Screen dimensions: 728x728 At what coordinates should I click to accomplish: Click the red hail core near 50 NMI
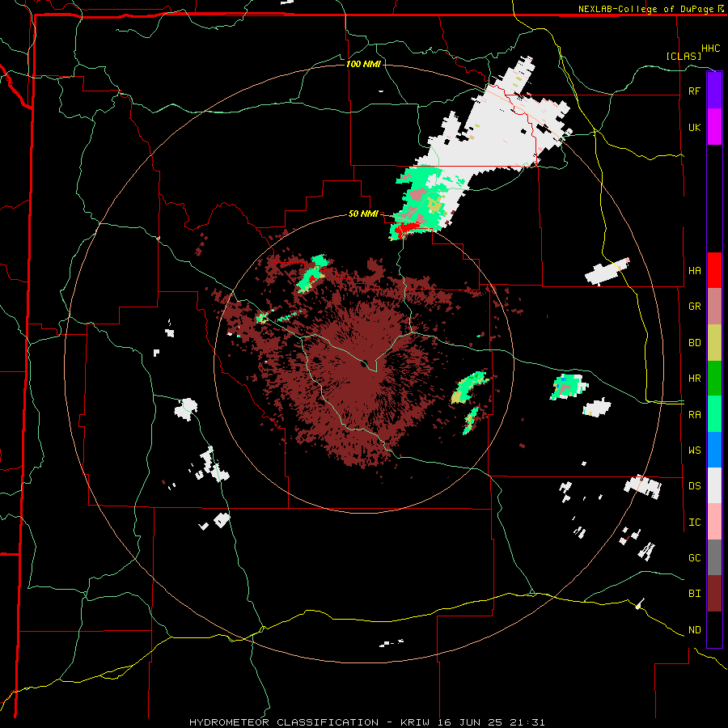(407, 228)
